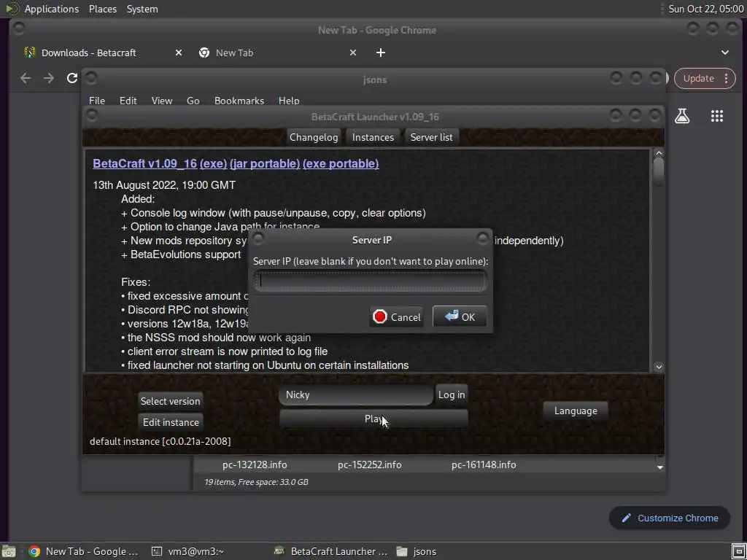Open the (exe) download link
Viewport: 747px width, 560px height.
coord(214,164)
